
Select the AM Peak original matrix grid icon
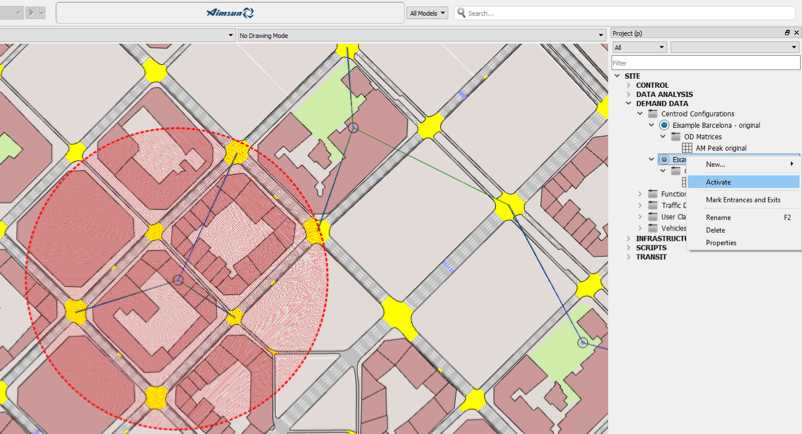click(687, 148)
